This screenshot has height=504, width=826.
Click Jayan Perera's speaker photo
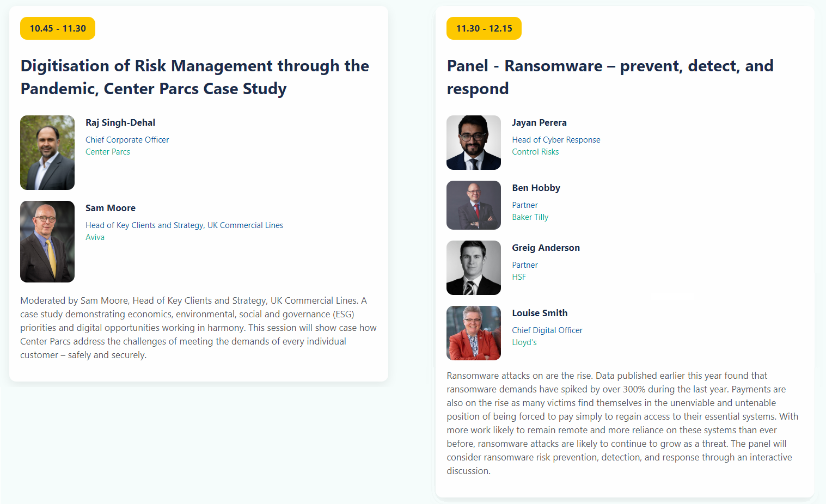click(473, 143)
